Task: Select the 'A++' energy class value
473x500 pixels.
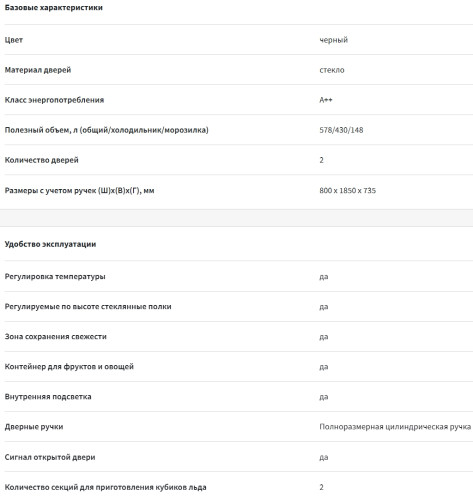Action: click(x=326, y=100)
